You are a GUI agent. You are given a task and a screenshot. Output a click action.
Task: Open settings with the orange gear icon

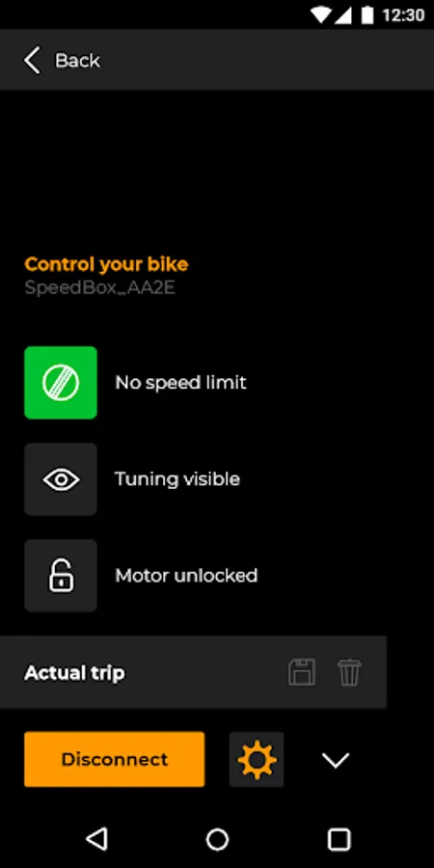pyautogui.click(x=257, y=760)
